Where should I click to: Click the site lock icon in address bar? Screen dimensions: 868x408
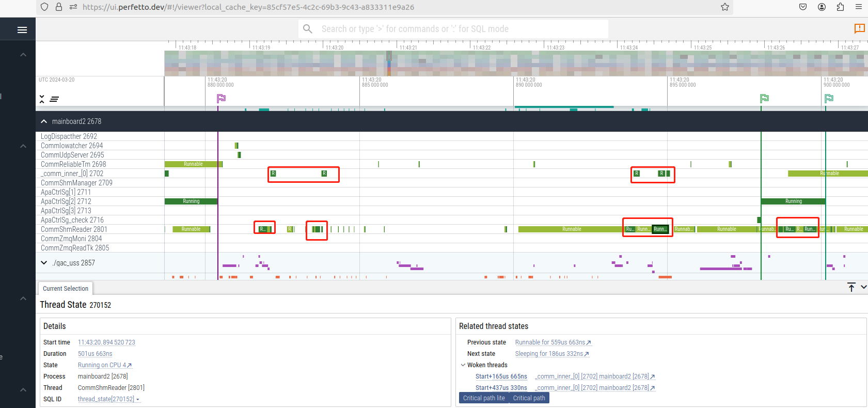tap(59, 7)
